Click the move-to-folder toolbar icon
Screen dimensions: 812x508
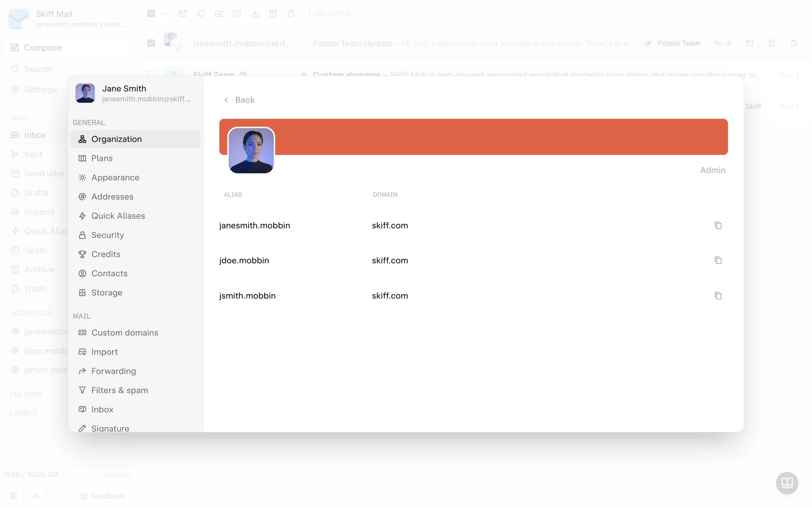[219, 14]
